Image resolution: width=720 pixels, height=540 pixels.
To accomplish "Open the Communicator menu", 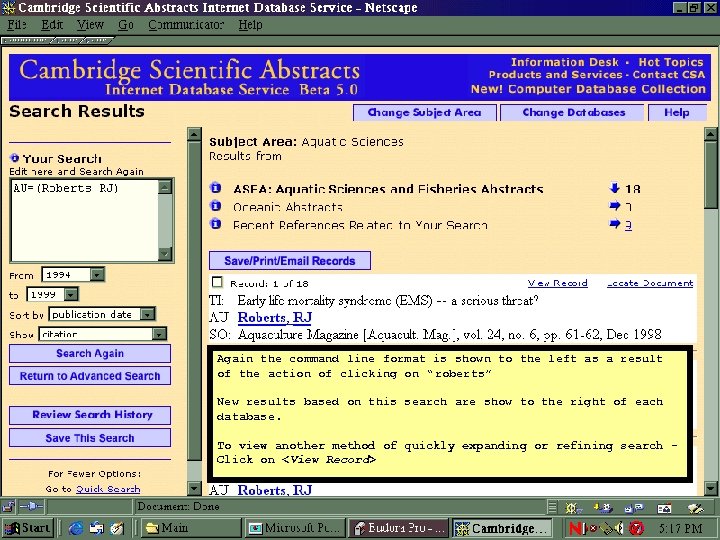I will coord(186,24).
